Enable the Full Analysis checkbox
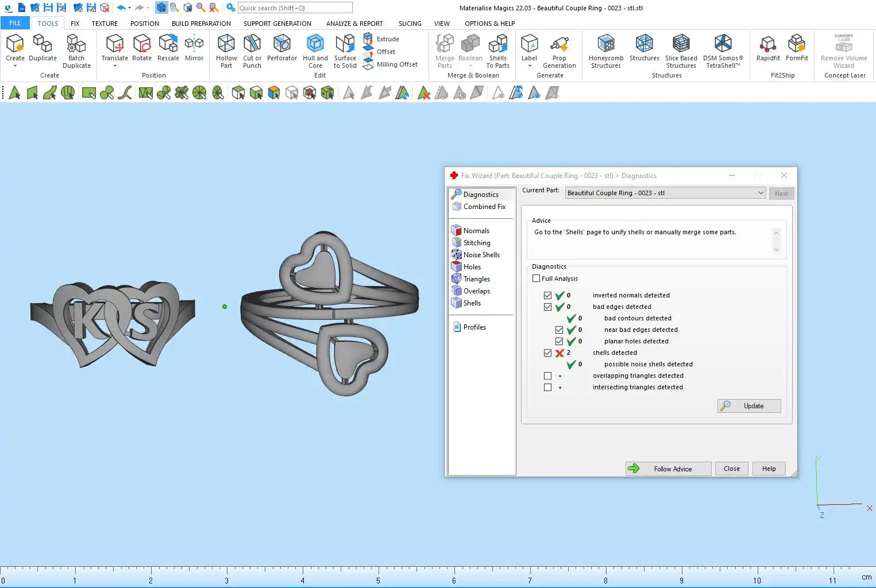This screenshot has height=588, width=876. [537, 278]
